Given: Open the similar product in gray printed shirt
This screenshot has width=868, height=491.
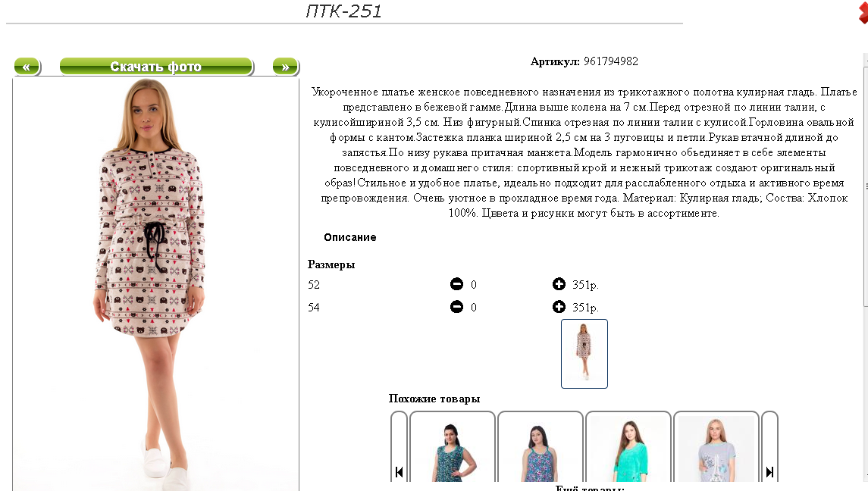Looking at the screenshot, I should 716,447.
